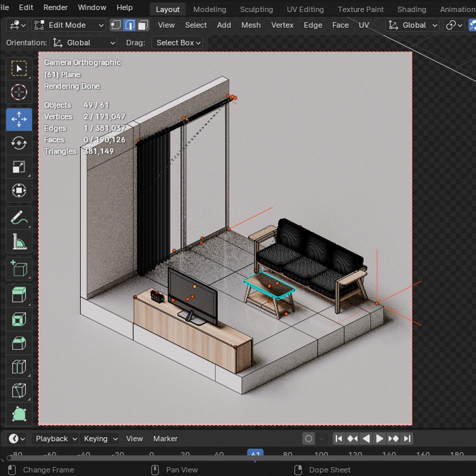Image resolution: width=476 pixels, height=476 pixels.
Task: Open the editor type menu
Action: click(17, 25)
